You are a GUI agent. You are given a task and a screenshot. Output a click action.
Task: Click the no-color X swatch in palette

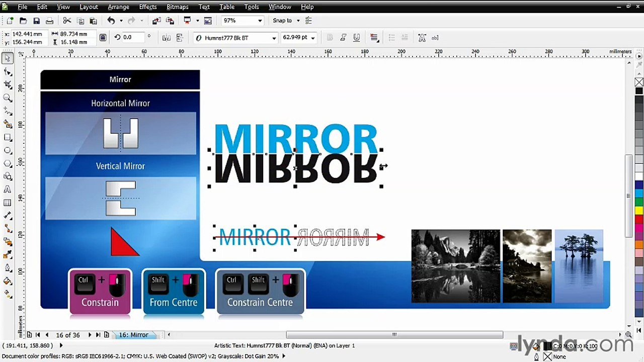point(639,82)
